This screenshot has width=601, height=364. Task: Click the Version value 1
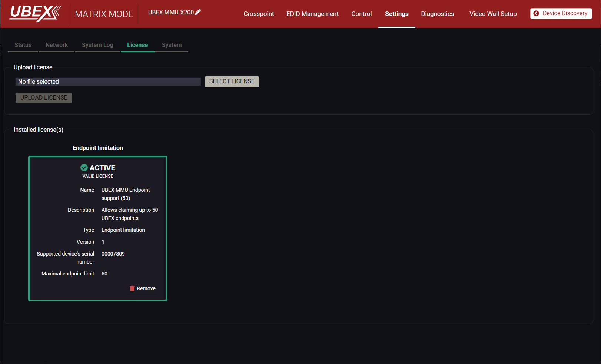coord(103,242)
